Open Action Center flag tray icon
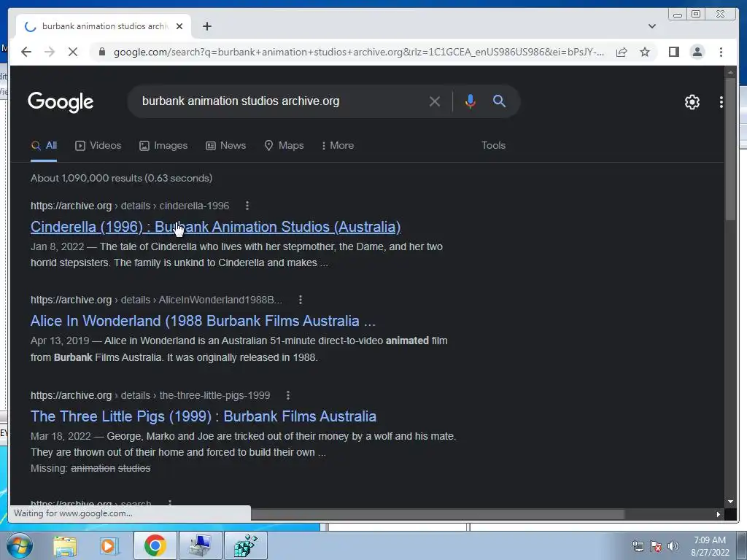 [656, 546]
